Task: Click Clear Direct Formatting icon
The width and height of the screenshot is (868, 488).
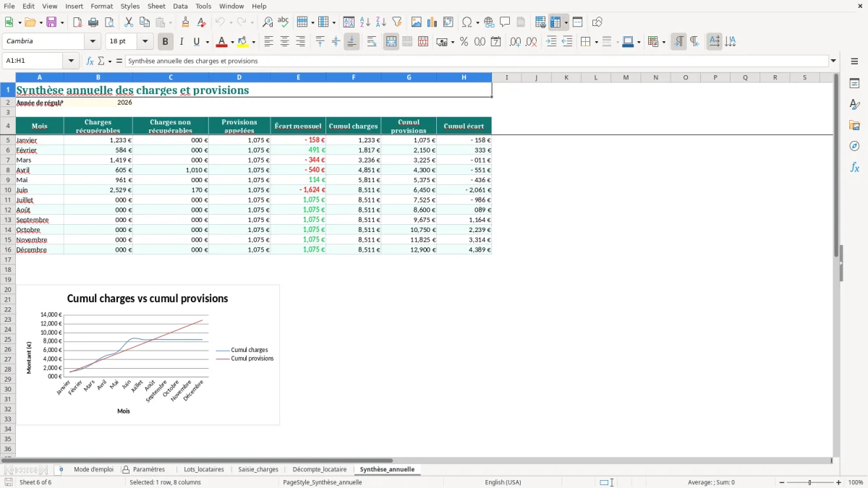Action: 202,22
